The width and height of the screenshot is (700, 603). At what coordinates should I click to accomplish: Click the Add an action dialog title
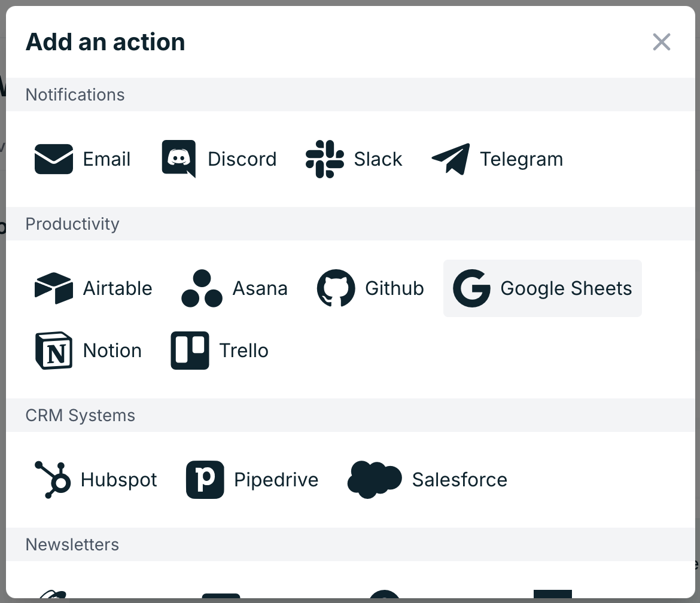[105, 42]
